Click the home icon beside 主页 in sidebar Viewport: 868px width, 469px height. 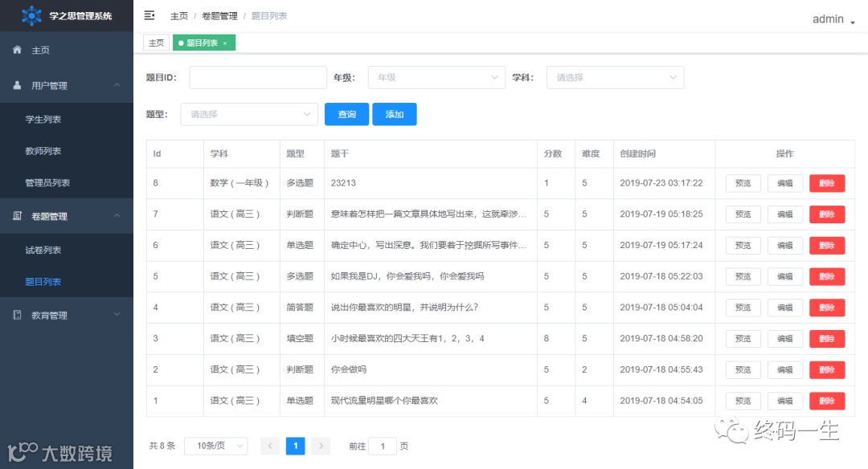point(17,50)
